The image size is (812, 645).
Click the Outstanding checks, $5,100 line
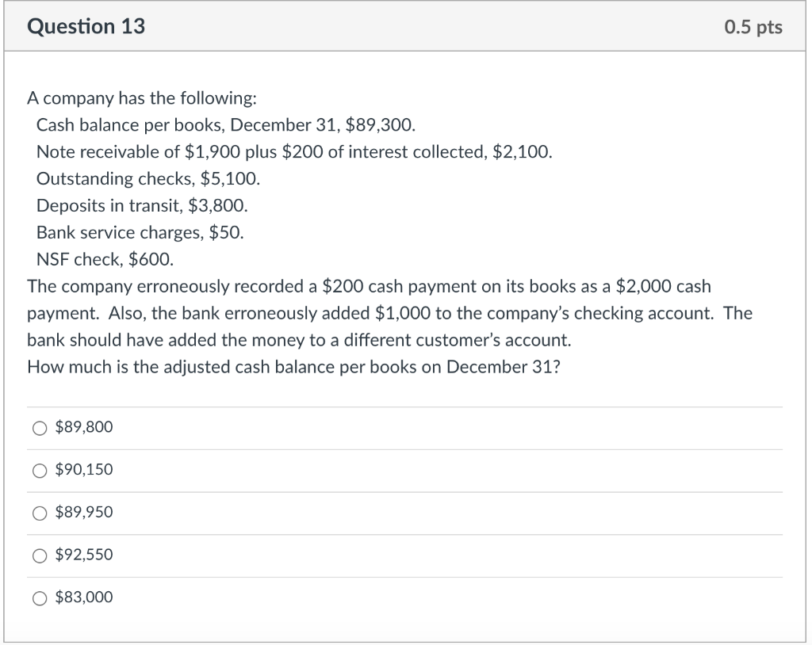click(148, 178)
